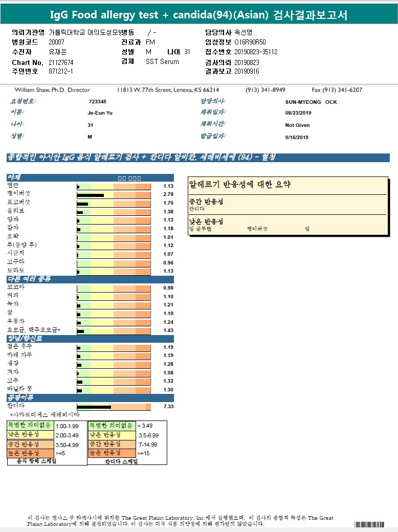The image size is (398, 532).
Task: Click the 무(동양 무) row label
Action: coord(21,245)
